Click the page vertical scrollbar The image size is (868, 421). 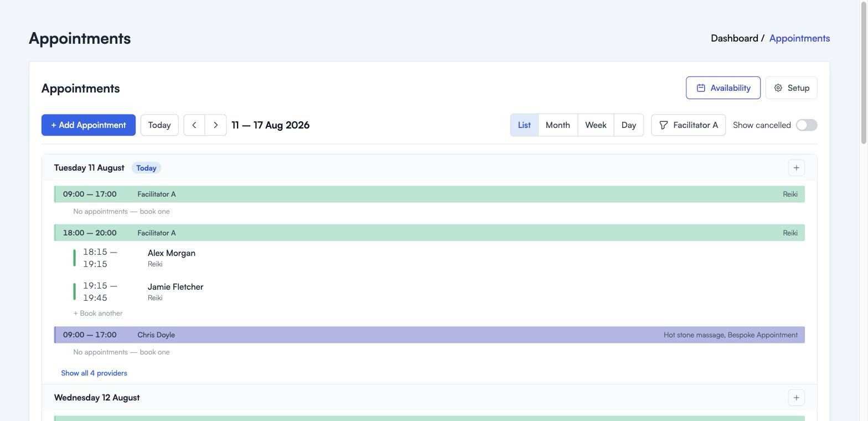864,72
